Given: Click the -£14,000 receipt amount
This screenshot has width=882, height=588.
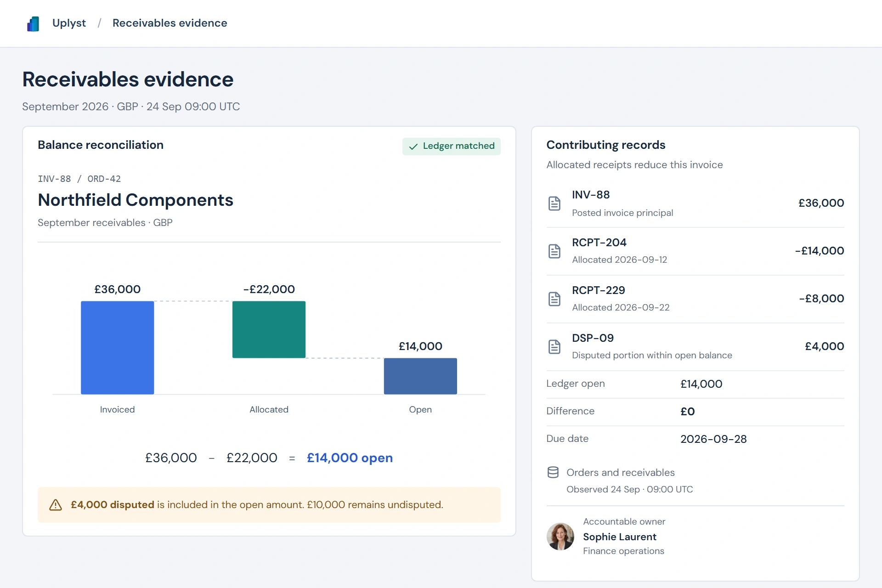Looking at the screenshot, I should click(820, 251).
